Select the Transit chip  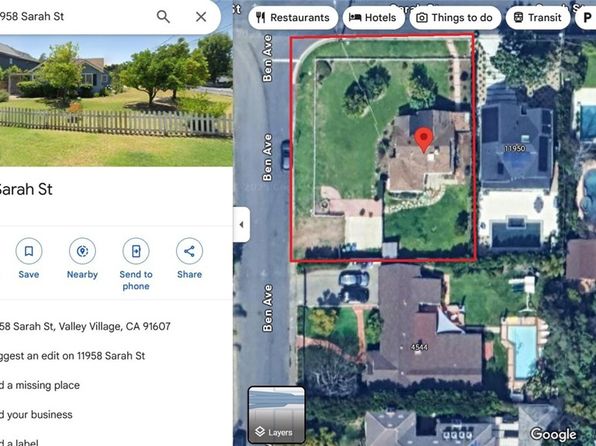pyautogui.click(x=538, y=17)
